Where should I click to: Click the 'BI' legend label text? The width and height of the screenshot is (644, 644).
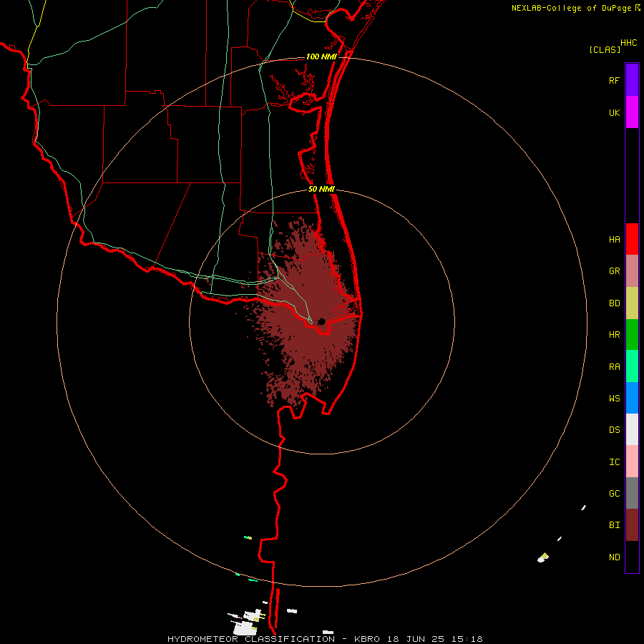tap(614, 525)
